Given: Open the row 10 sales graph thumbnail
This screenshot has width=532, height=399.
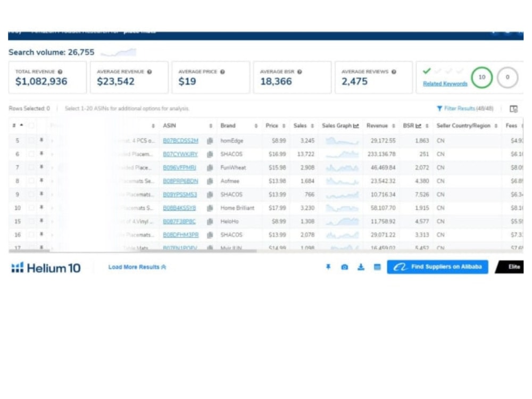Looking at the screenshot, I should click(x=342, y=208).
